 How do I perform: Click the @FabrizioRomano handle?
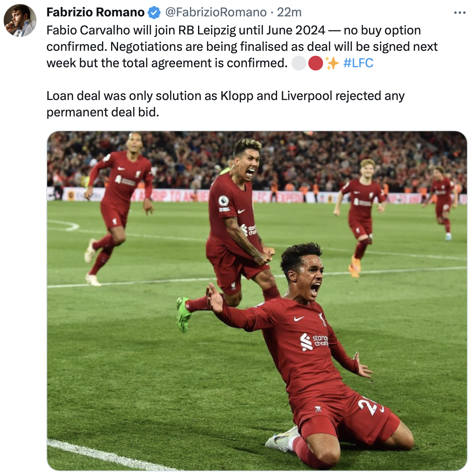click(x=216, y=12)
